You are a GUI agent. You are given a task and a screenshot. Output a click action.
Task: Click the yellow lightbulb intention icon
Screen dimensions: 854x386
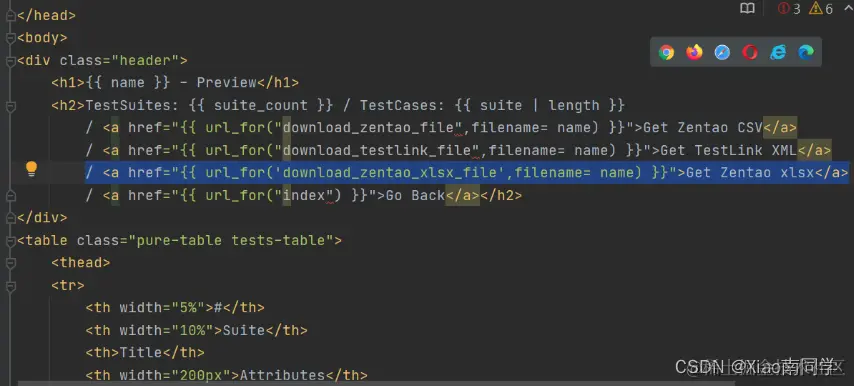pos(32,169)
